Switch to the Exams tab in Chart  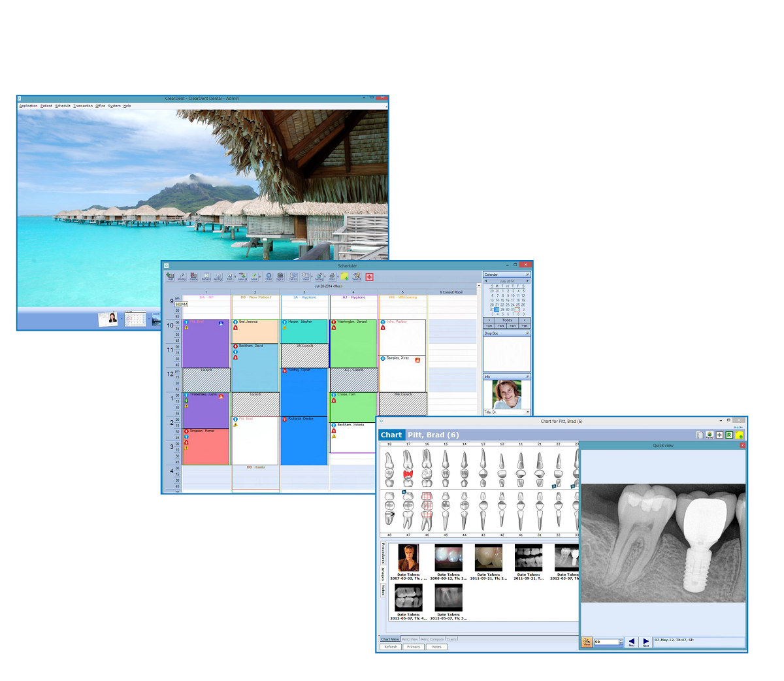[x=451, y=639]
